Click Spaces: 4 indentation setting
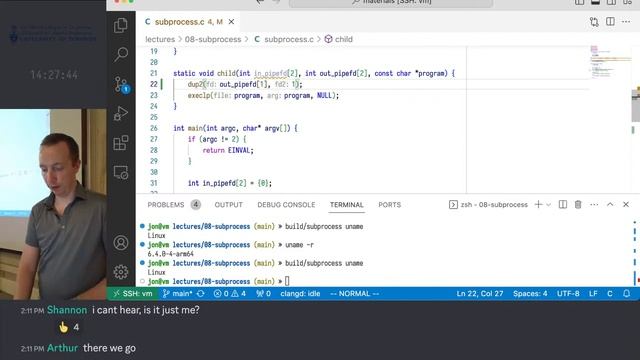The width and height of the screenshot is (640, 360). 530,293
